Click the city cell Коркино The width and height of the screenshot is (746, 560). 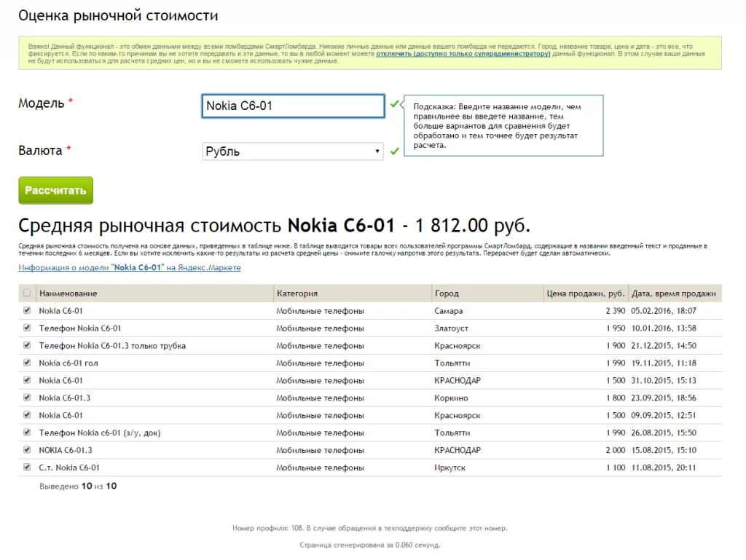(x=451, y=398)
